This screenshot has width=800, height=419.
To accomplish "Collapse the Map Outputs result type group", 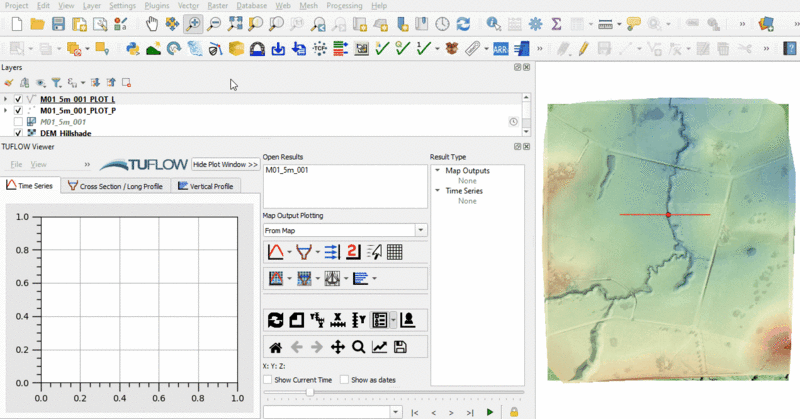I will coord(437,171).
